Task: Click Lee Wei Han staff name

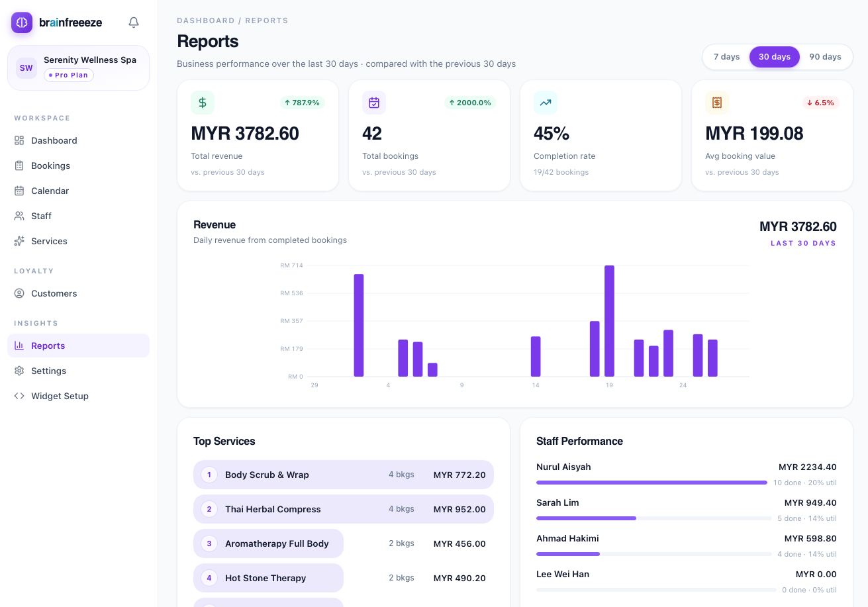Action: coord(563,574)
